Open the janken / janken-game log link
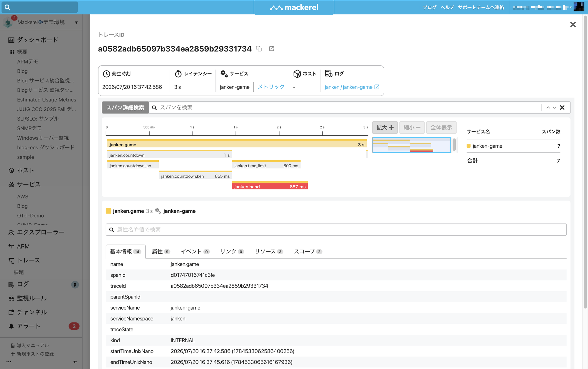588x369 pixels. point(352,87)
